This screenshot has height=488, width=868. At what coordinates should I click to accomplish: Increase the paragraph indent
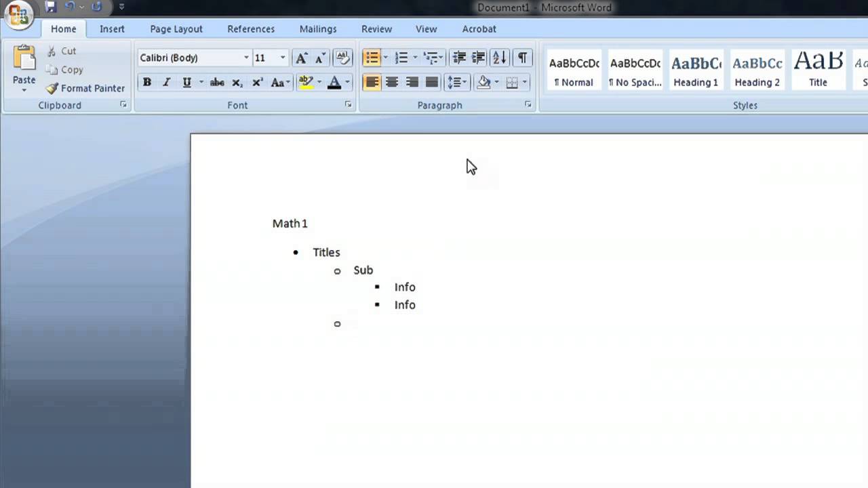(x=478, y=58)
